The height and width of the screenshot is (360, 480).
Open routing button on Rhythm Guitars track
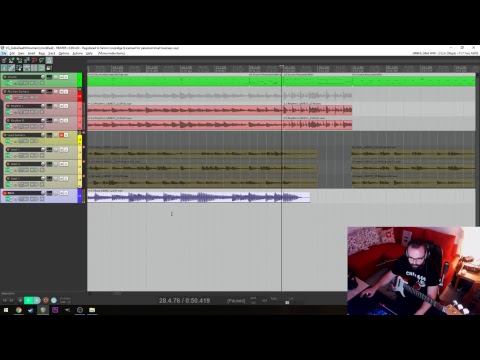[49, 92]
